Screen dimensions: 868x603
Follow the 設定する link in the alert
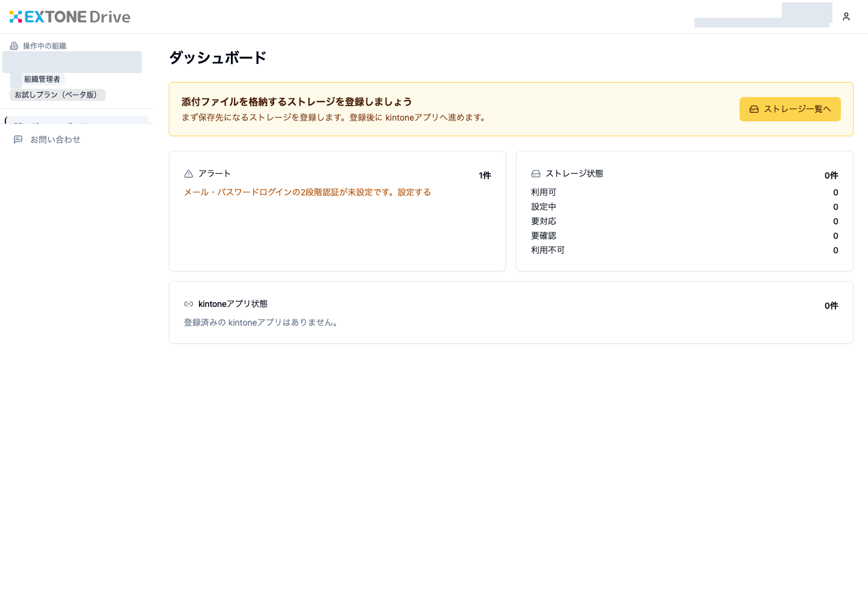click(x=414, y=192)
